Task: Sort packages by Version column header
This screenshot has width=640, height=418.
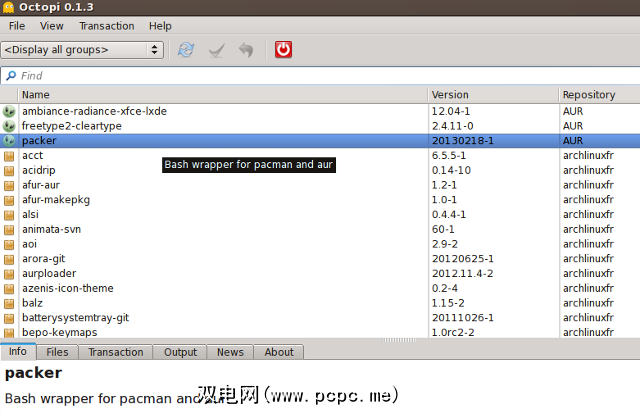Action: pyautogui.click(x=493, y=95)
